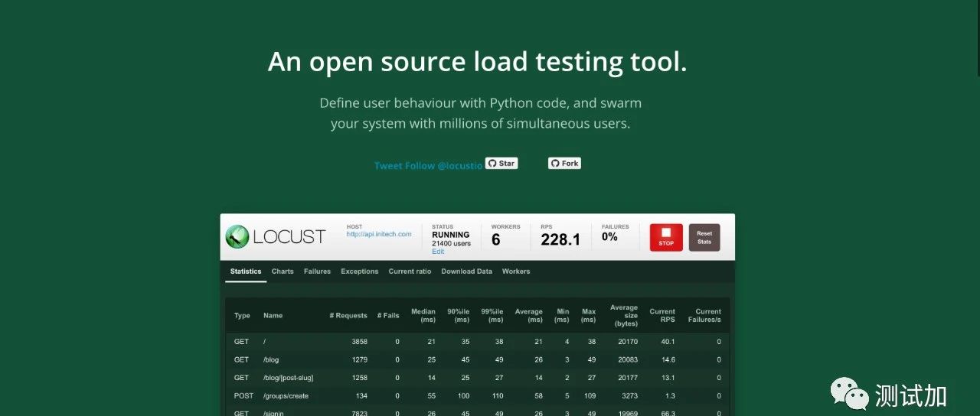Click the /groups/create row name
The height and width of the screenshot is (416, 980).
click(286, 396)
